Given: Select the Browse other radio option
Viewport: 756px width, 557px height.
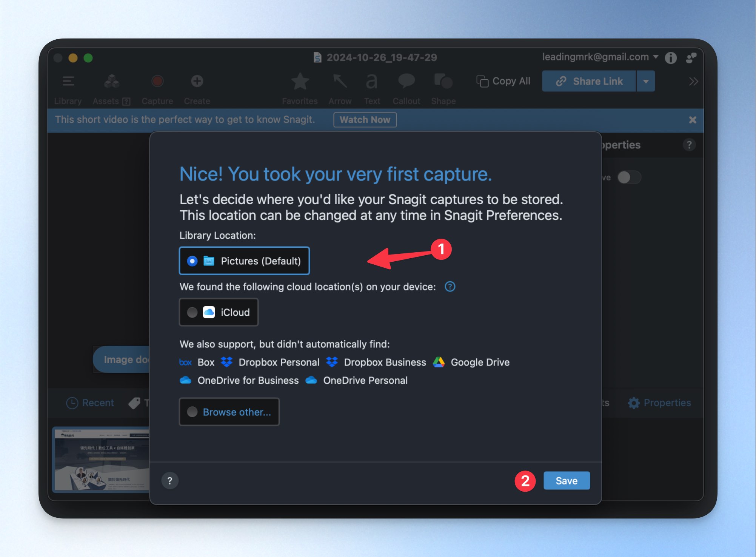Looking at the screenshot, I should [x=229, y=412].
